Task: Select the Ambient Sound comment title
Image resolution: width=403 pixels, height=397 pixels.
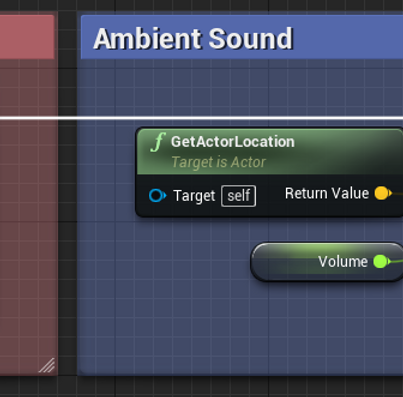Action: click(x=193, y=39)
